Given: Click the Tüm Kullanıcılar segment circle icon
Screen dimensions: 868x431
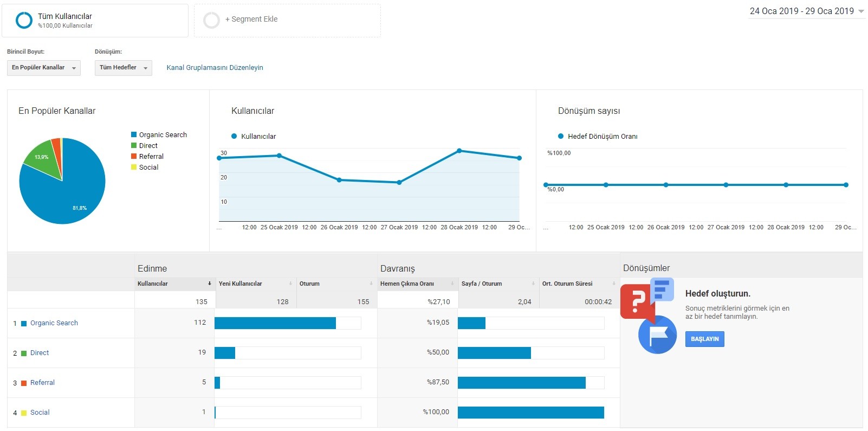Looking at the screenshot, I should point(24,21).
